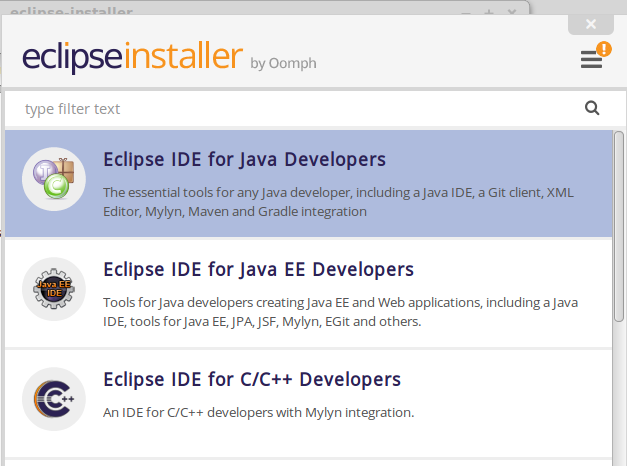Select Eclipse IDE for C/C++ Developers title
The height and width of the screenshot is (466, 627).
[x=252, y=379]
